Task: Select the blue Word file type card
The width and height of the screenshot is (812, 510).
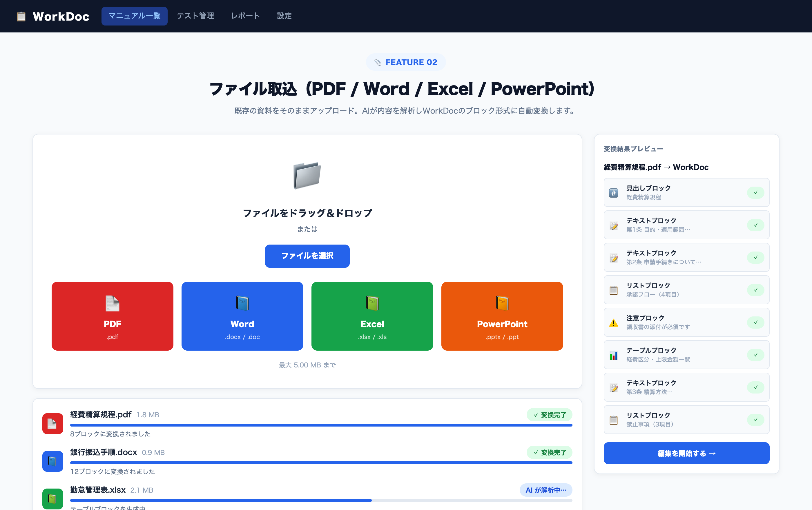Action: click(242, 316)
